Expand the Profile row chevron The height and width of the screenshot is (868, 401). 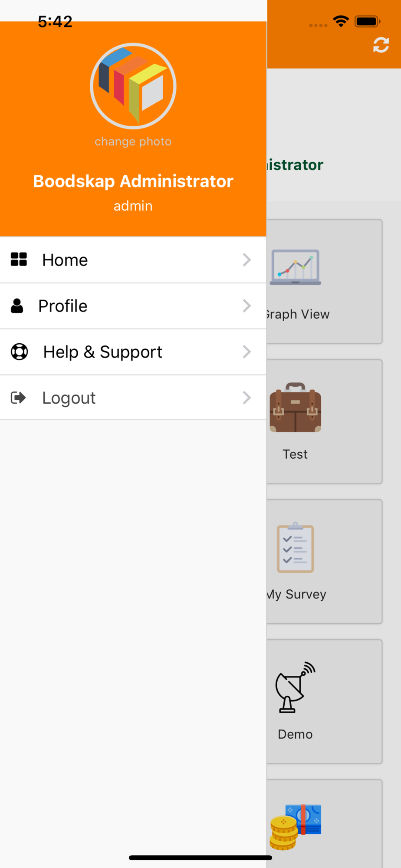(247, 306)
